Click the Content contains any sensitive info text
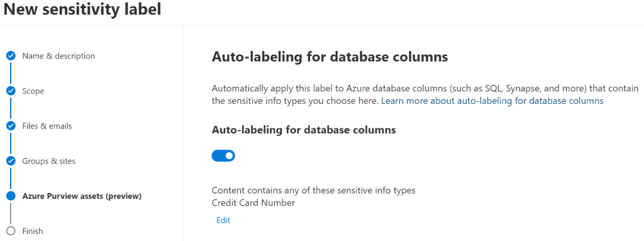Screen dimensions: 644x241 click(313, 191)
